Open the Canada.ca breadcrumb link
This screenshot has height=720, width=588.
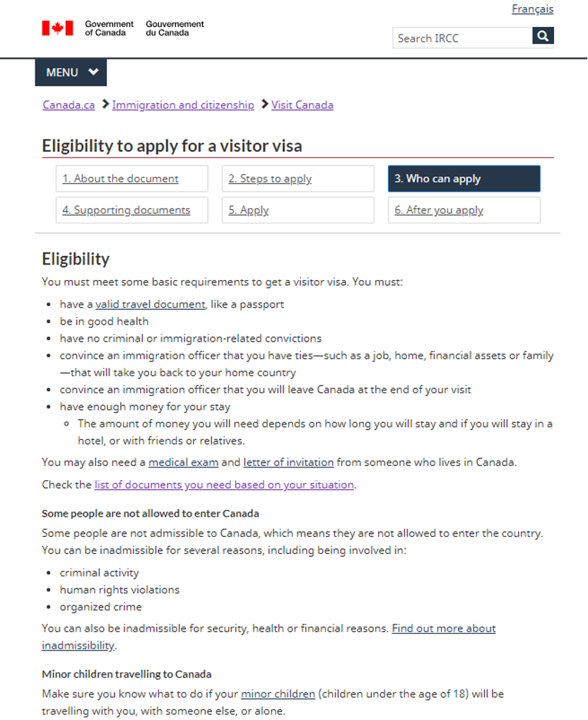(x=69, y=105)
